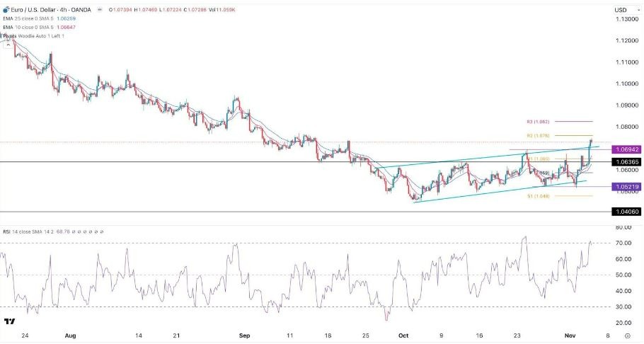Click the black 1.06365 price label

coord(626,162)
